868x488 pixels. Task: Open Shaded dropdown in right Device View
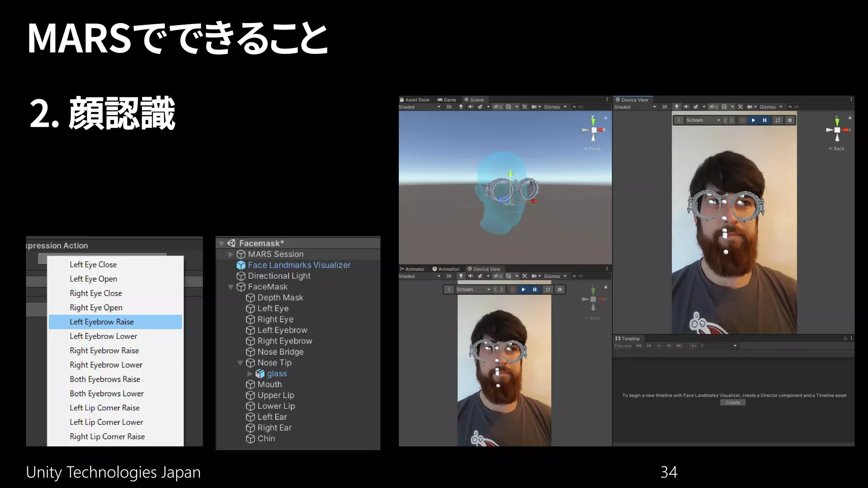(635, 107)
